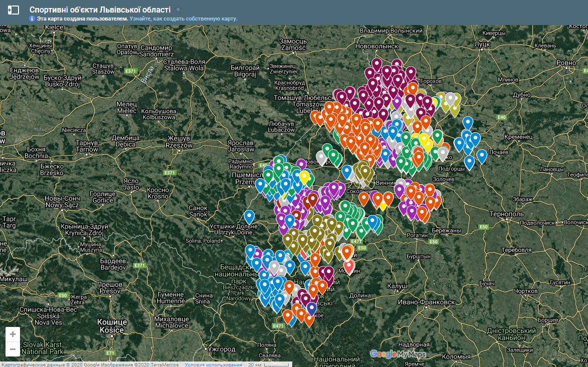The image size is (588, 367).
Task: Click the southernmost orange pin near E471
Action: (x=309, y=318)
